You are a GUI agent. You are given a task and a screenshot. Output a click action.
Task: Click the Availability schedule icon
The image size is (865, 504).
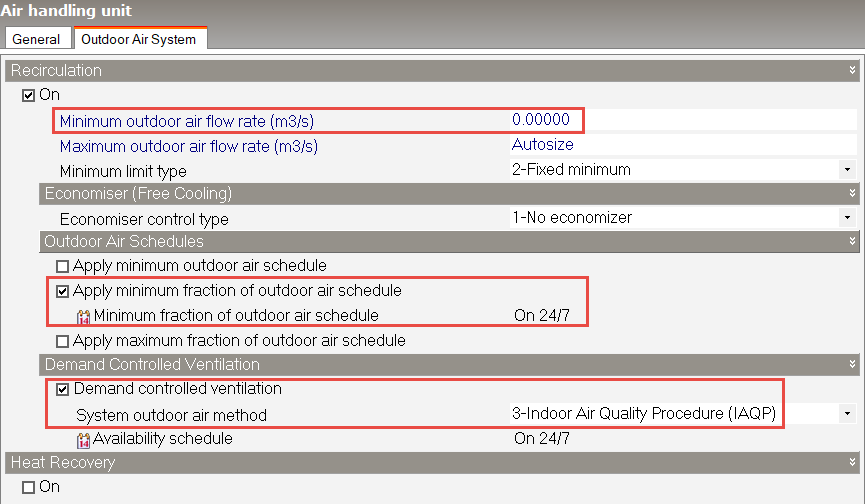pos(84,439)
